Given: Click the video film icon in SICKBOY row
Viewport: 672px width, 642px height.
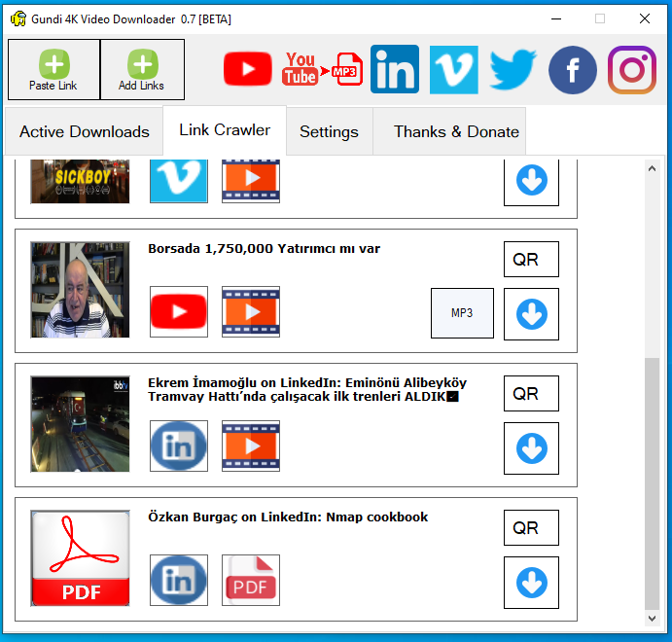Looking at the screenshot, I should (251, 181).
